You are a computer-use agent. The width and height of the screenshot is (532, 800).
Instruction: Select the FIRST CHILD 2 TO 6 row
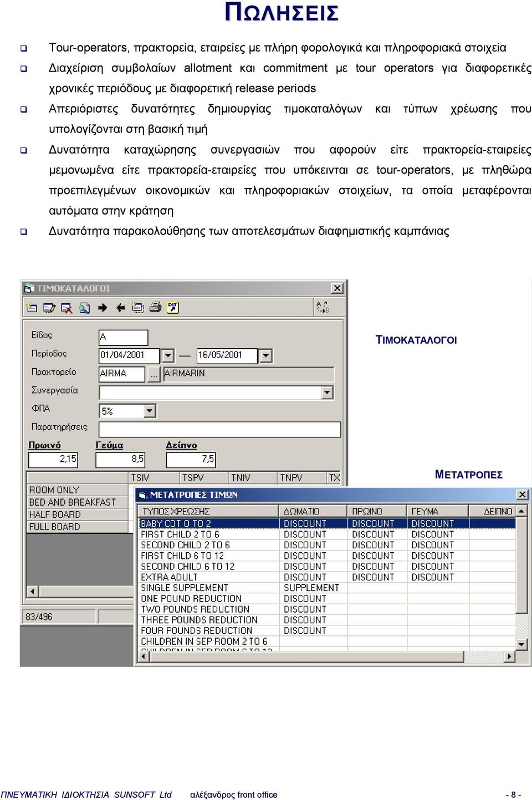(x=327, y=534)
